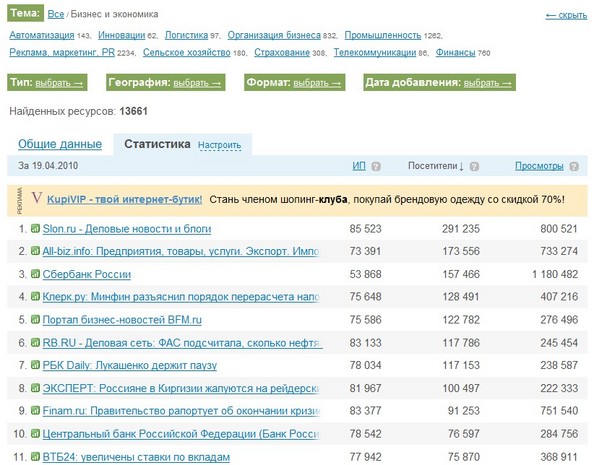The image size is (594, 465).
Task: Open the Портал бизнес-новостей BFM.ru link
Action: (x=122, y=320)
